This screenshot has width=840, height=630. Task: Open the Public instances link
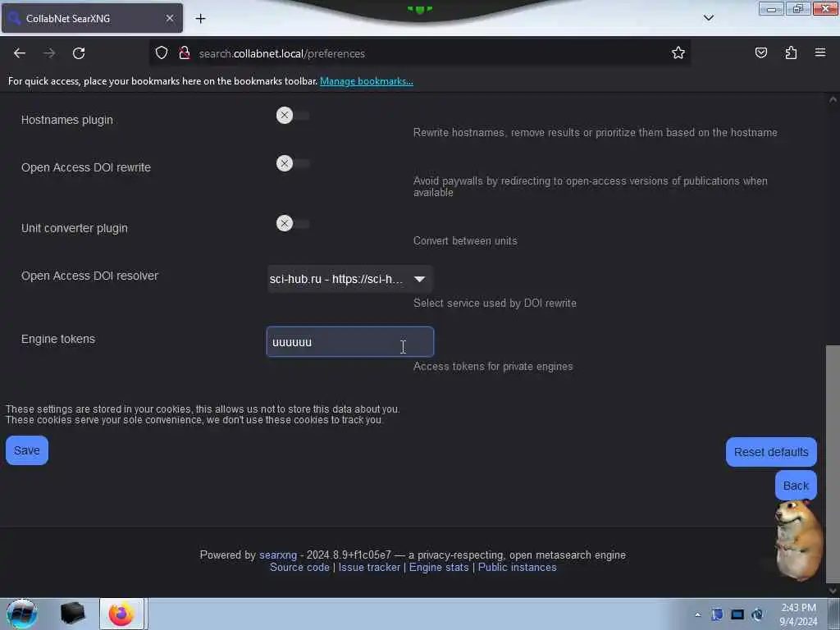pyautogui.click(x=517, y=568)
